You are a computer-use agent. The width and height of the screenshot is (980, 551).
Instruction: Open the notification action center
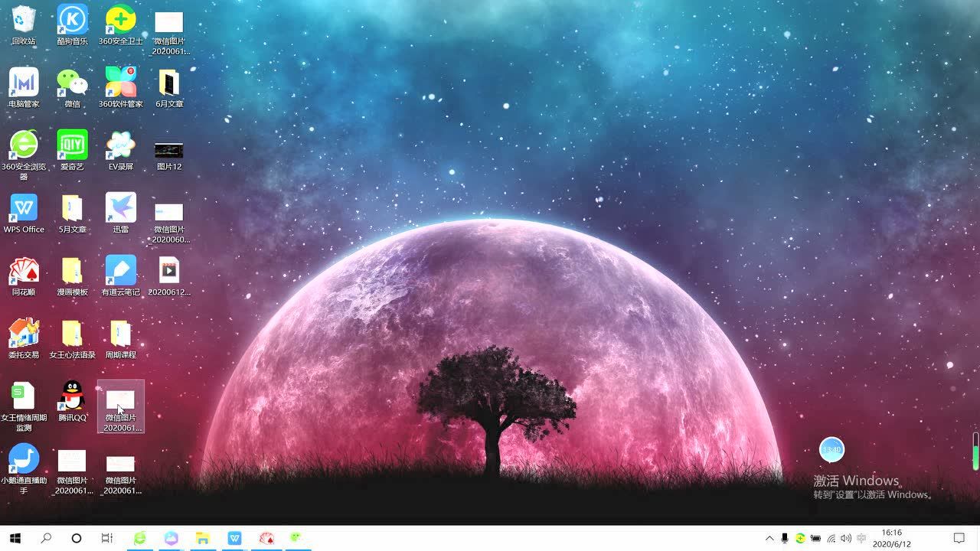tap(959, 538)
